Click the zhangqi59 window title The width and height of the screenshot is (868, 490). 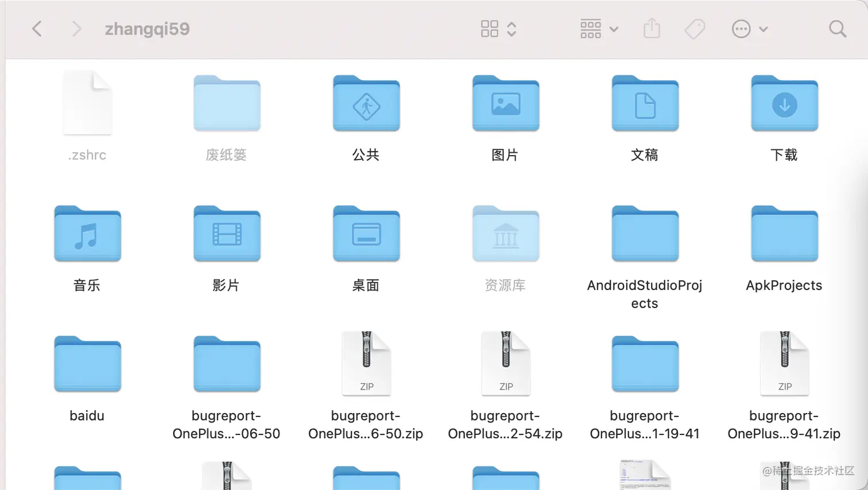tap(147, 29)
